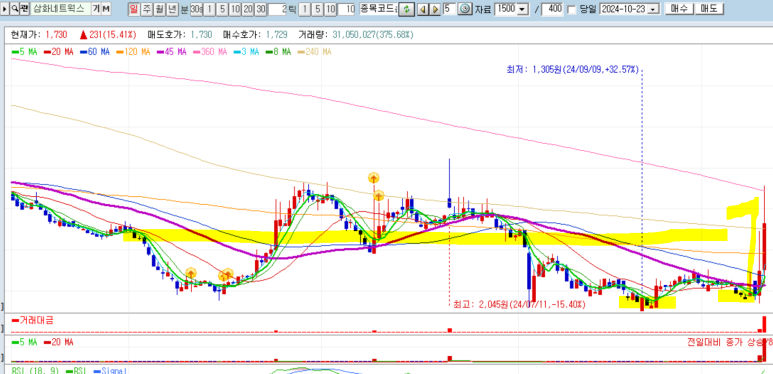The width and height of the screenshot is (773, 374).
Task: Click the round clock timer icon
Action: [464, 9]
